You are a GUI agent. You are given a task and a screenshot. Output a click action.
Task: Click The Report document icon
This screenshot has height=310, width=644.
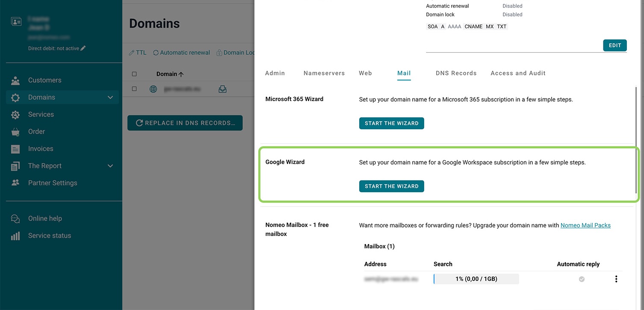point(15,166)
